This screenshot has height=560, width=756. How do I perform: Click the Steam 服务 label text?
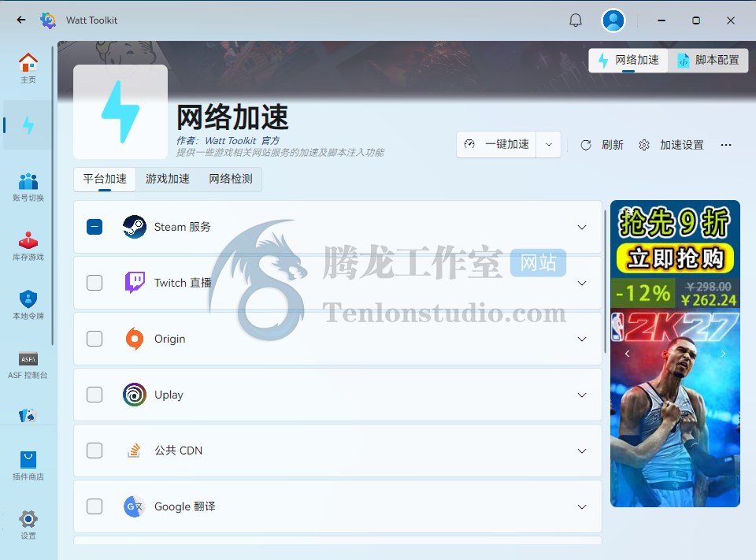182,227
